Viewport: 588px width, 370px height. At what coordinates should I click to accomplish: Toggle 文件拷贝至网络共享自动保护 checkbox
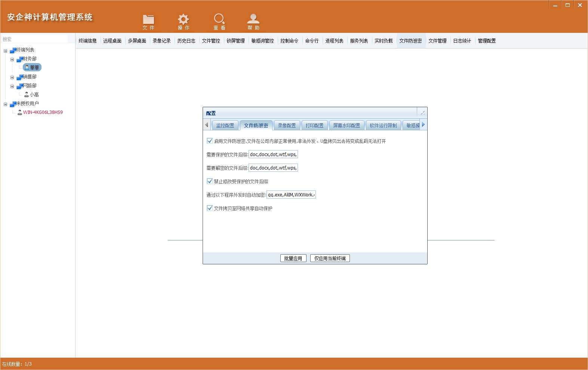[210, 208]
